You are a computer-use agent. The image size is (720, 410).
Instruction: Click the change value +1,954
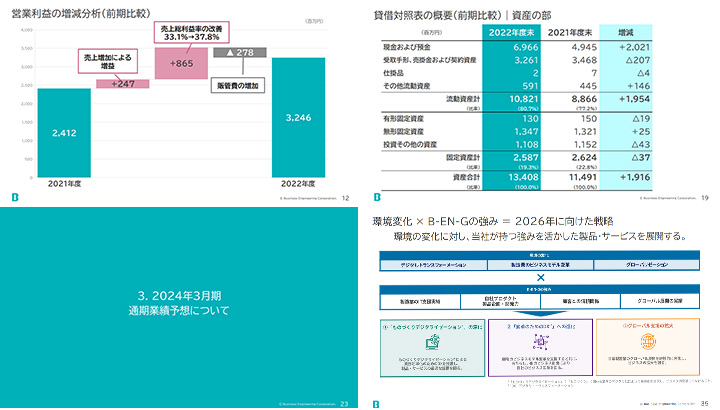(635, 99)
